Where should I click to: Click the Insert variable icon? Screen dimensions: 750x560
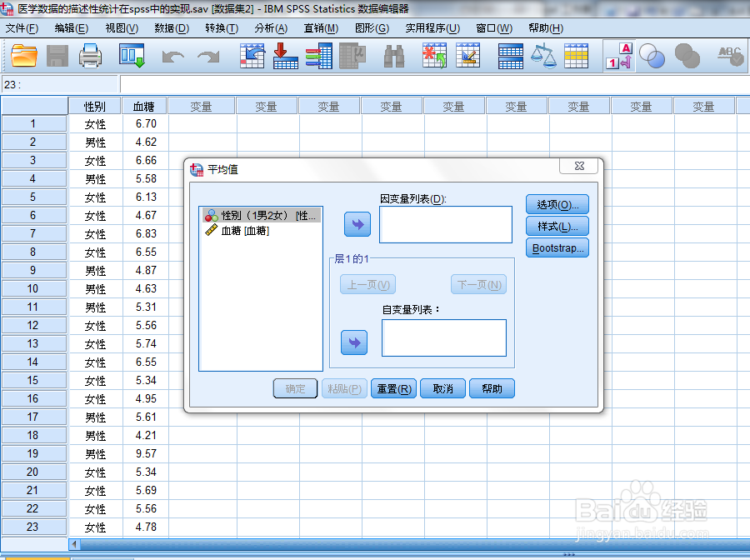(x=467, y=56)
